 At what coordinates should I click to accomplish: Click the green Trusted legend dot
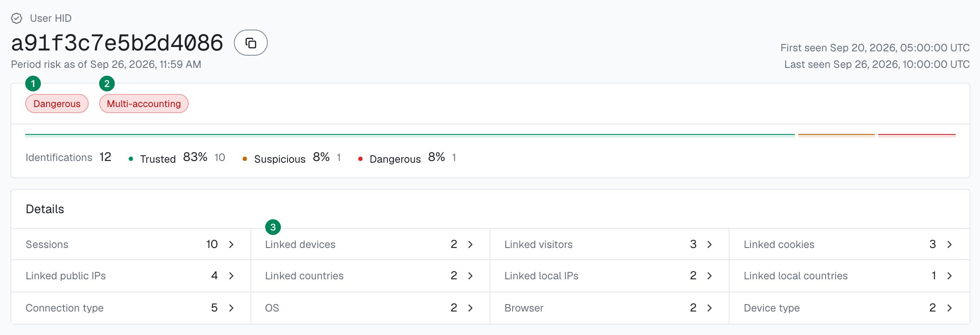click(x=131, y=159)
